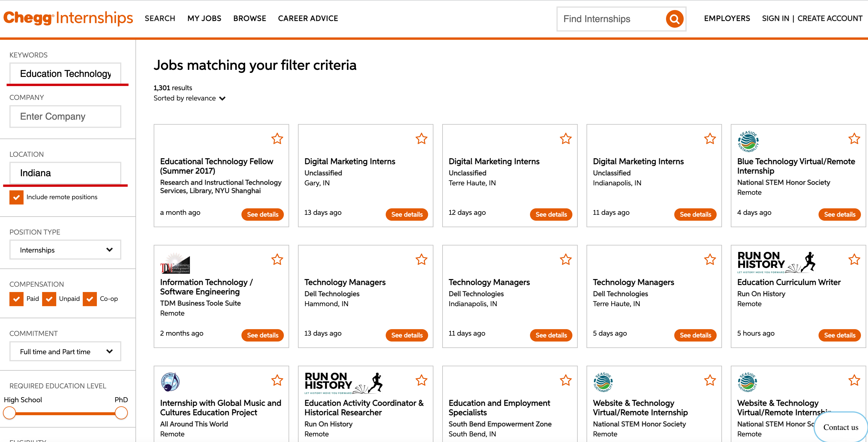The image size is (868, 442).
Task: Star the Technology Managers Indianapolis, IN job
Action: click(565, 259)
